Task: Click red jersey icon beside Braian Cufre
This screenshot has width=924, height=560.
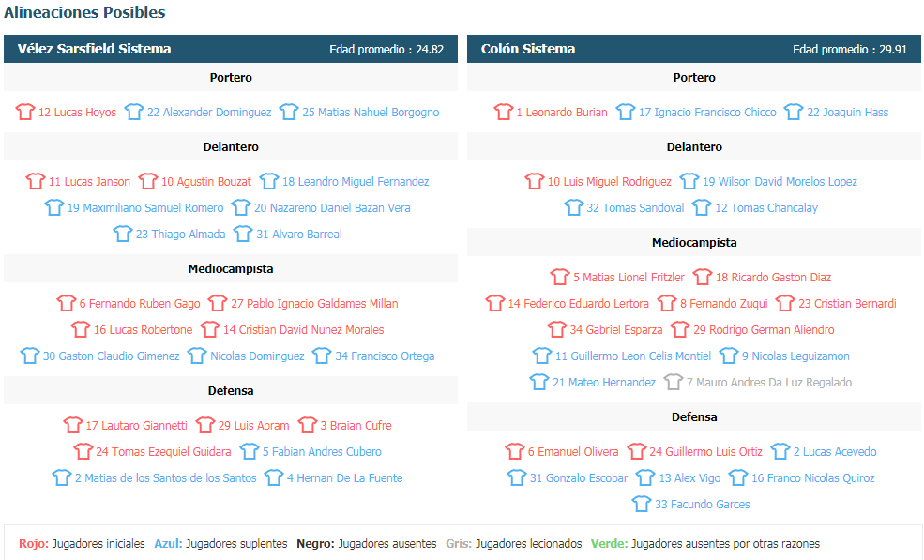Action: 307,426
